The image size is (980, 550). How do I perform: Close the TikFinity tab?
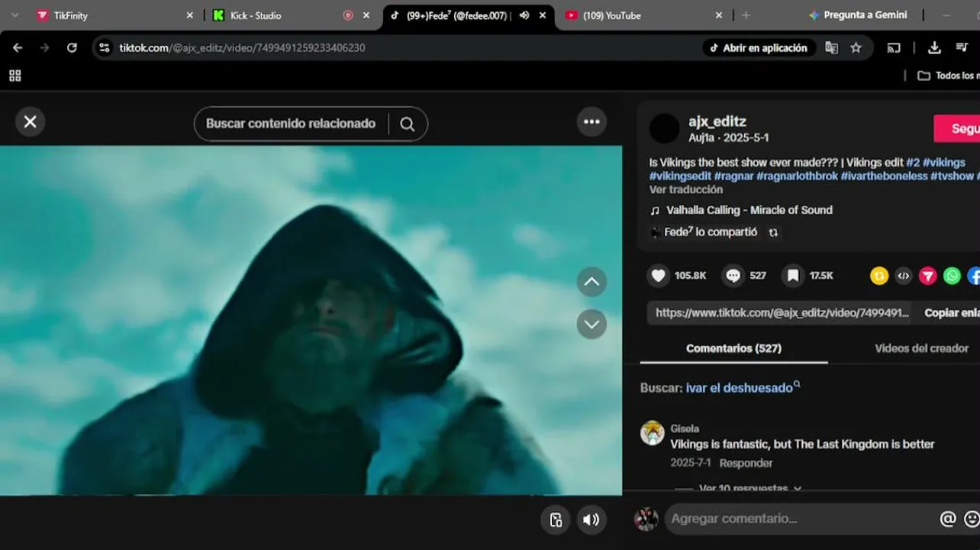pyautogui.click(x=190, y=15)
